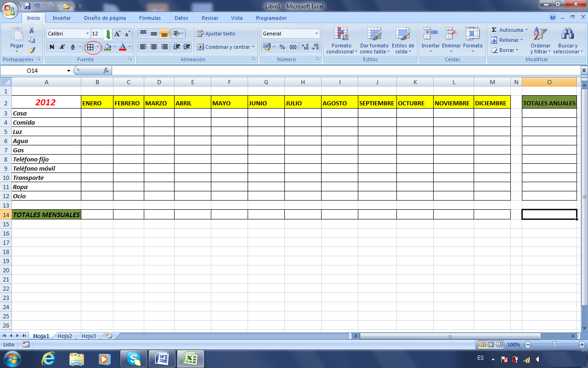
Task: Click the zoom slider handle
Action: click(554, 345)
